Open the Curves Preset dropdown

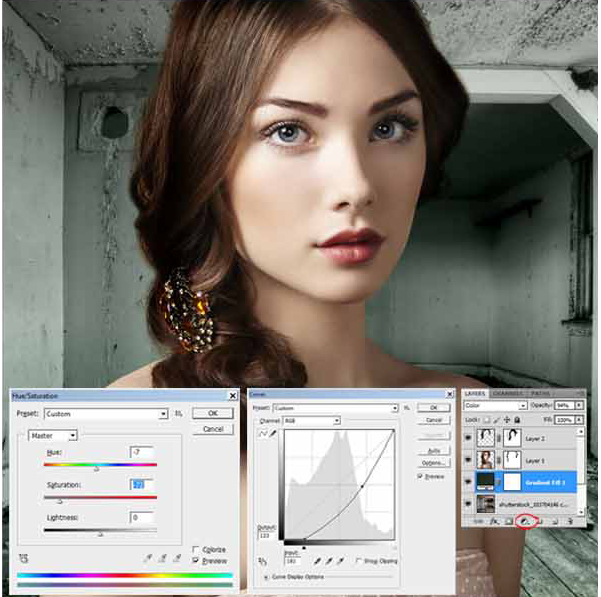click(x=335, y=408)
